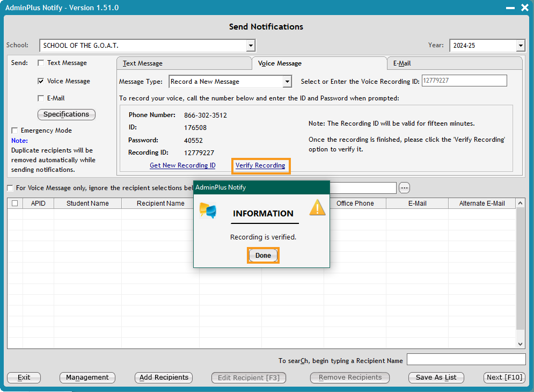
Task: Switch to the E-Mail tab
Action: point(455,63)
